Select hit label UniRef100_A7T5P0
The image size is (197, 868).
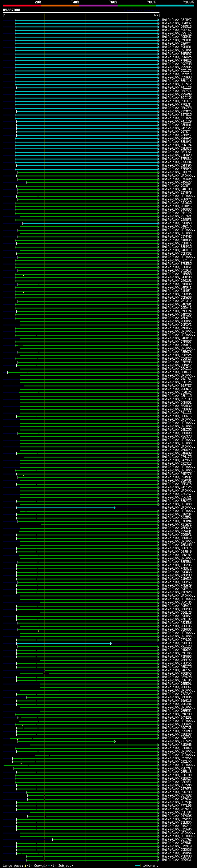pos(177,742)
